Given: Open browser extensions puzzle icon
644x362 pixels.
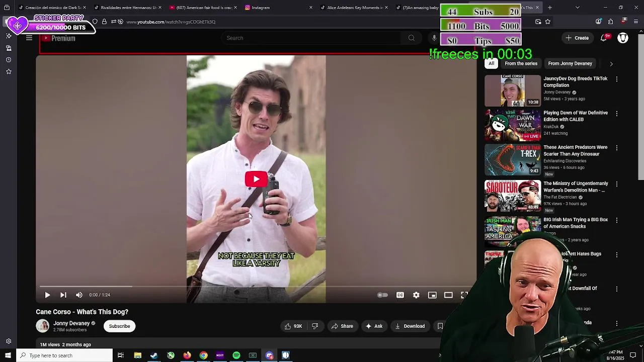Looking at the screenshot, I should [x=610, y=22].
